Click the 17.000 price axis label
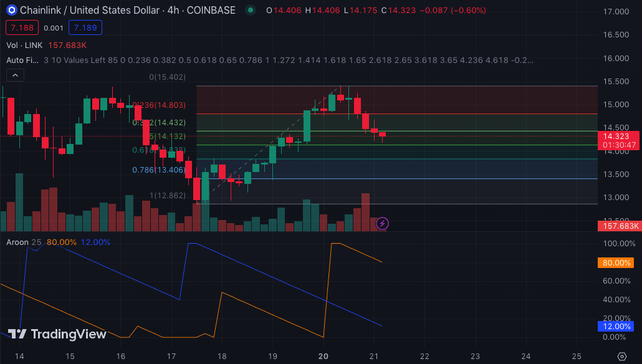The image size is (642, 364). [x=616, y=11]
